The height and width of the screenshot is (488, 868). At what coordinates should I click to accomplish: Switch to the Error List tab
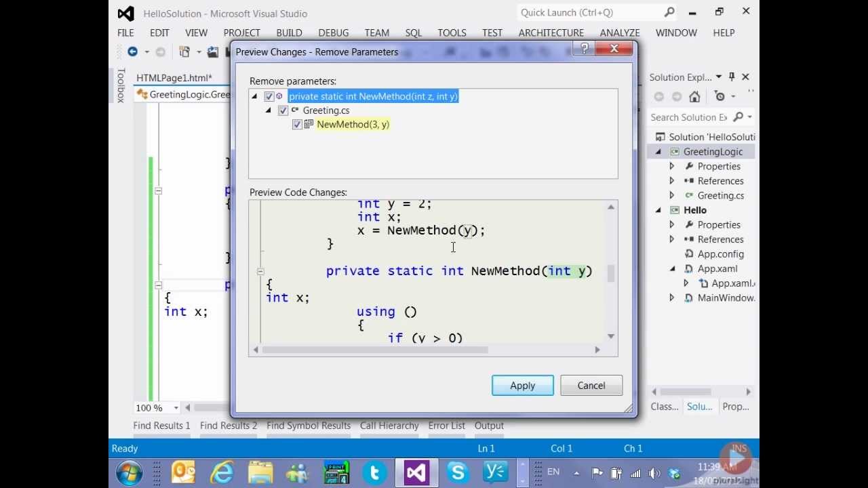tap(447, 426)
